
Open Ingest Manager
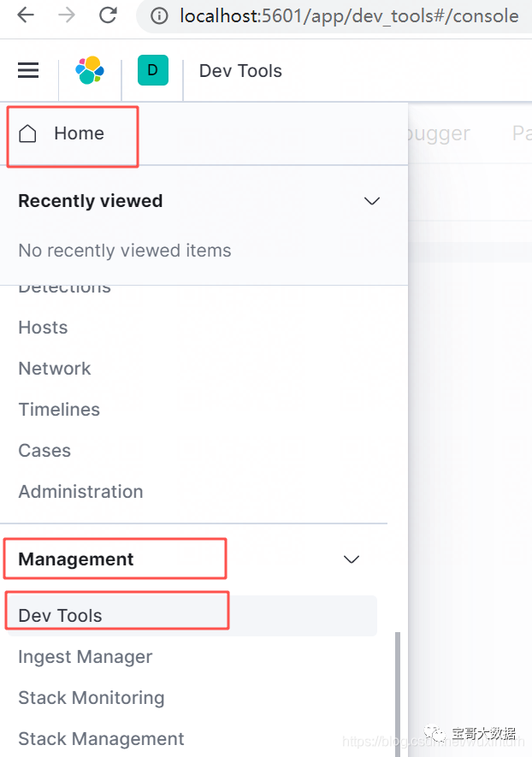coord(86,657)
